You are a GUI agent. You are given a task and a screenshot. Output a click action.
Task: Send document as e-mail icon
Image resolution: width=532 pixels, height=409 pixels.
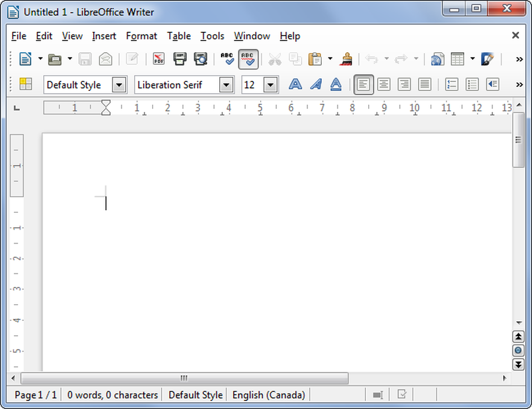[105, 59]
